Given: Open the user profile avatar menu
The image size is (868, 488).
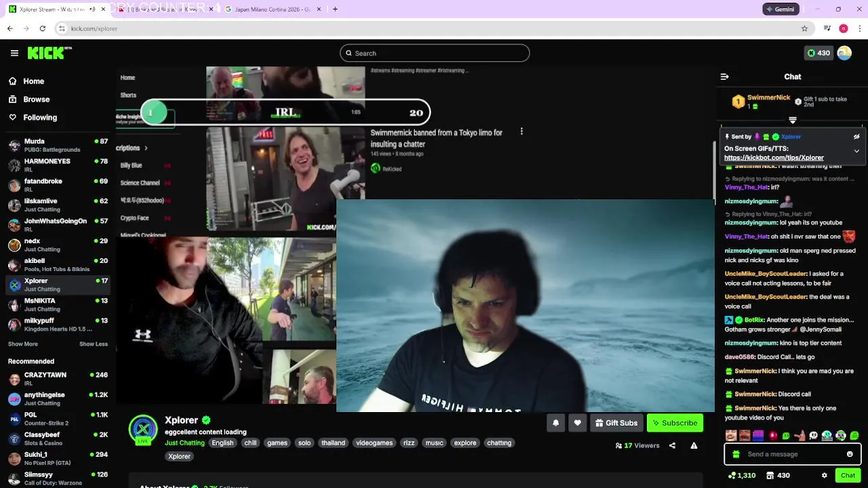Looking at the screenshot, I should [x=844, y=53].
